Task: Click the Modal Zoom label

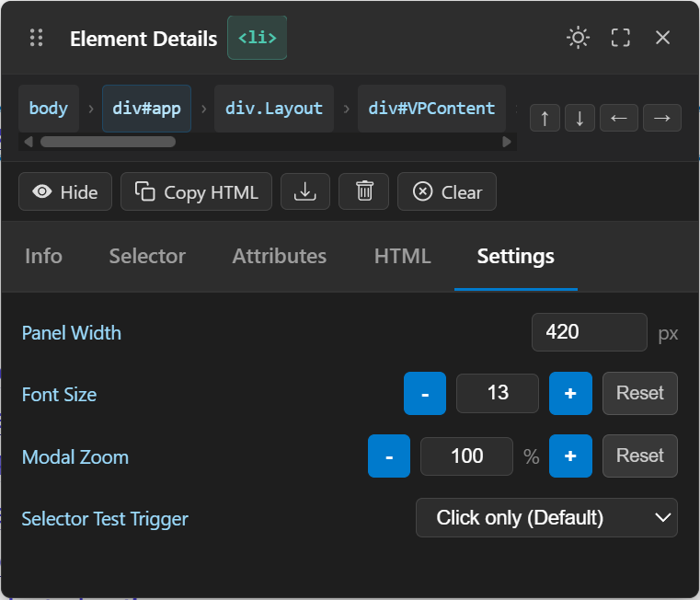Action: (x=75, y=457)
